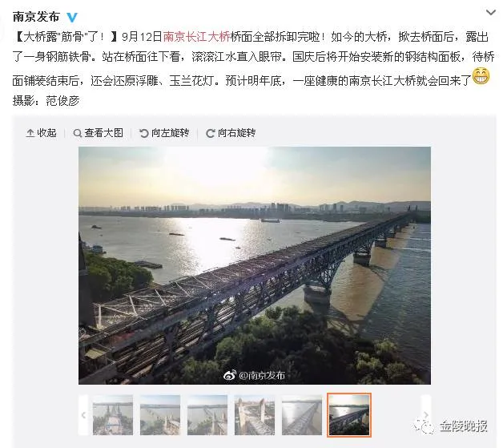The width and height of the screenshot is (503, 448).
Task: Select the third thumbnail in strip
Action: 207,415
